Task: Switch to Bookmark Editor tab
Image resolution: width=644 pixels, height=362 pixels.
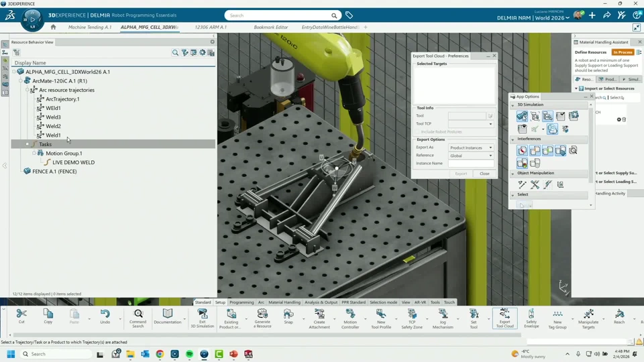Action: [x=270, y=27]
